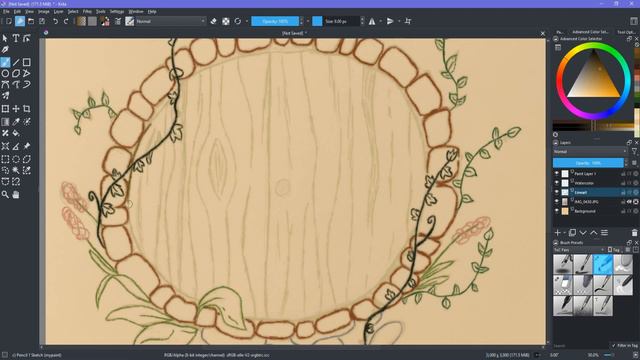
Task: Delete the selected layer
Action: [x=634, y=233]
